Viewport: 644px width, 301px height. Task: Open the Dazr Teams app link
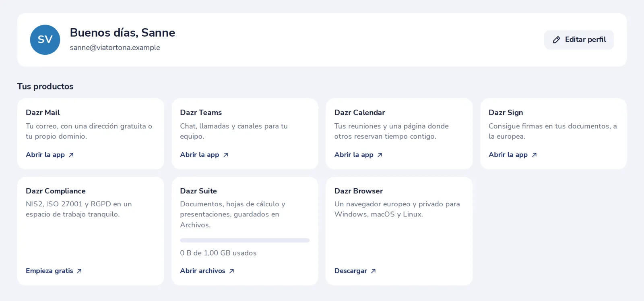(x=204, y=155)
